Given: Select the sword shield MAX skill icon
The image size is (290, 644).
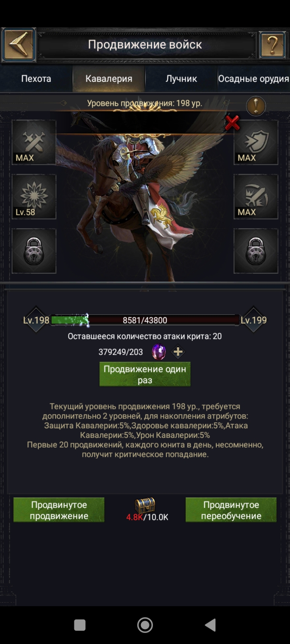Looking at the screenshot, I should coord(256,196).
